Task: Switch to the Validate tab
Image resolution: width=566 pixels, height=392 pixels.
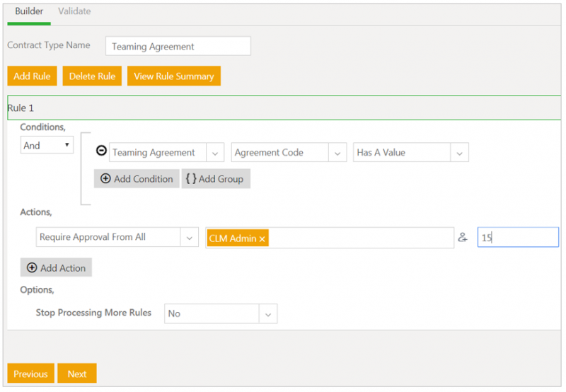Action: coord(74,11)
